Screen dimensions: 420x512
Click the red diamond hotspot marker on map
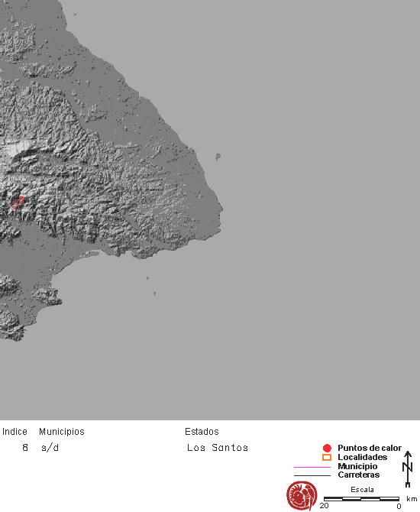15,206
